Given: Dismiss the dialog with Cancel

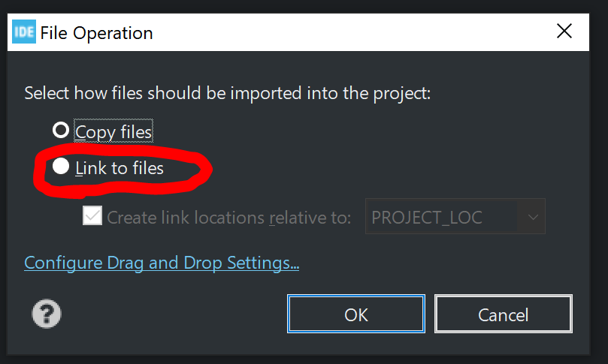Looking at the screenshot, I should [504, 314].
